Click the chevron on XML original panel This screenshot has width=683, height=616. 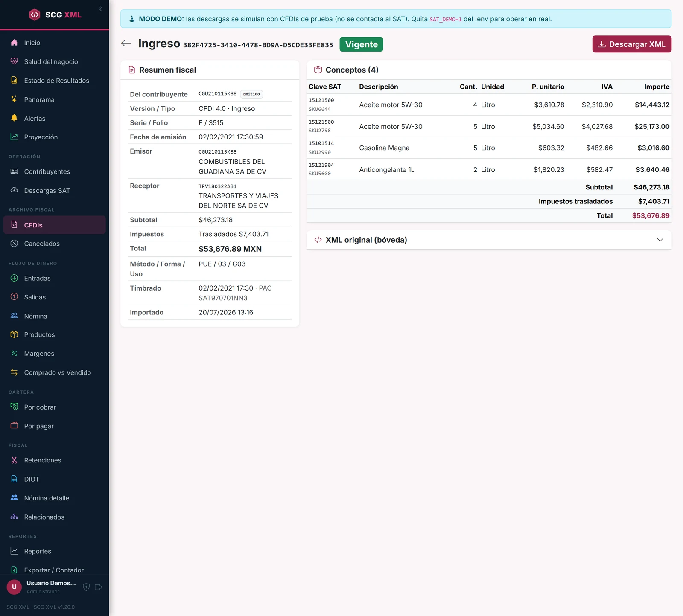[x=660, y=240]
